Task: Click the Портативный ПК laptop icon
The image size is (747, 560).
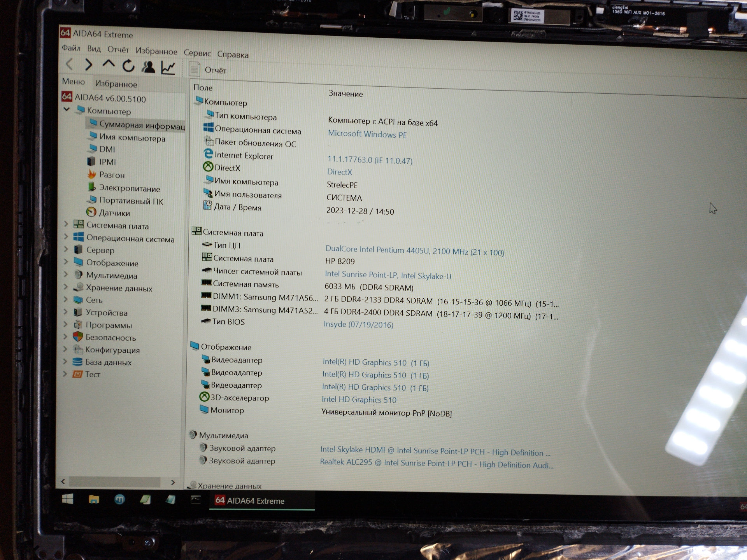Action: (92, 199)
